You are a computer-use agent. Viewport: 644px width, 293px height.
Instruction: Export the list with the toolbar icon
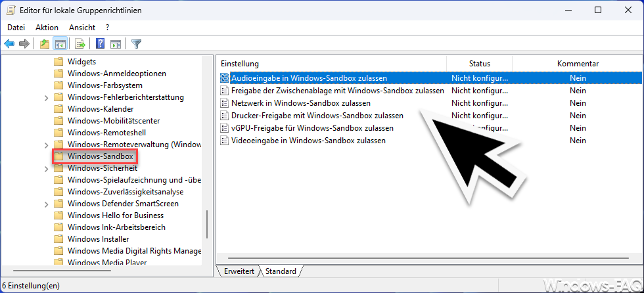pos(80,43)
